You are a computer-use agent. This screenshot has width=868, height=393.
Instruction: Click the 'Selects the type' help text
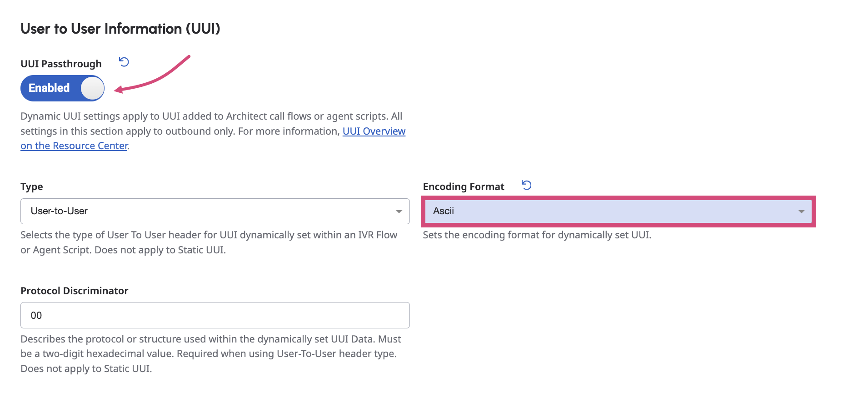[209, 242]
